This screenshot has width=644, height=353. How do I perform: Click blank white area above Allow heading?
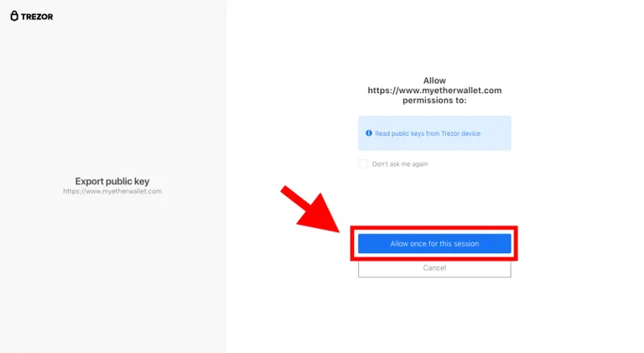(434, 41)
